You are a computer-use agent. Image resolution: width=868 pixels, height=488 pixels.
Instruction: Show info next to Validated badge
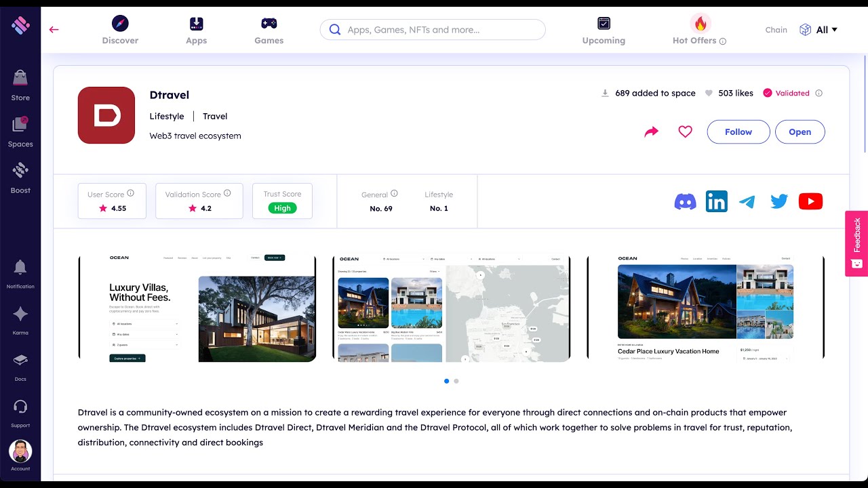[818, 94]
